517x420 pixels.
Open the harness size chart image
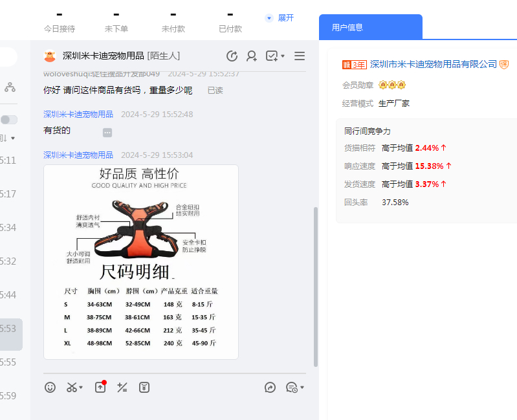click(x=141, y=261)
